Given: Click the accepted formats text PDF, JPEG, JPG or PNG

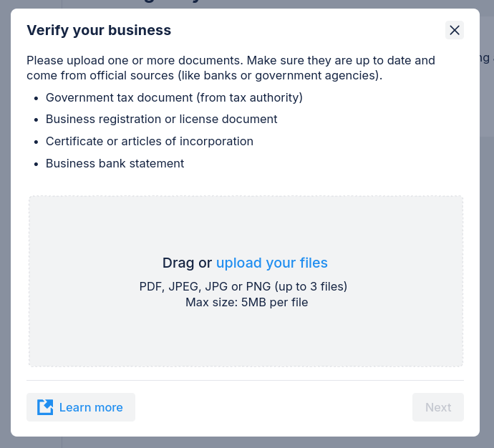Looking at the screenshot, I should (243, 287).
